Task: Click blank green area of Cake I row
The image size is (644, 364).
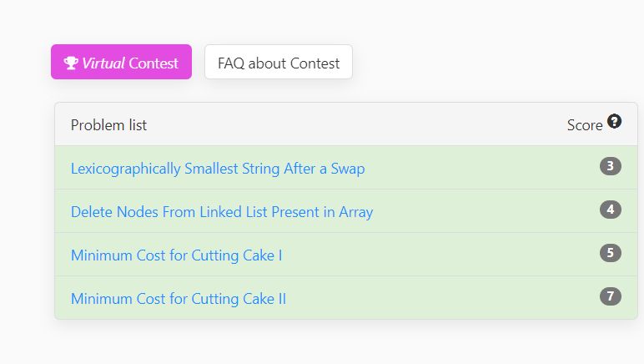Action: 440,255
